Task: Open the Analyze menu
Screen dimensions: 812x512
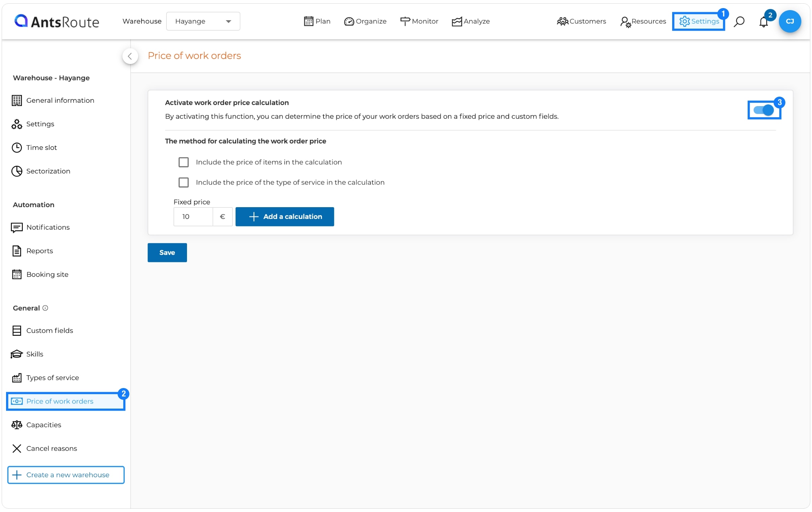Action: click(471, 21)
